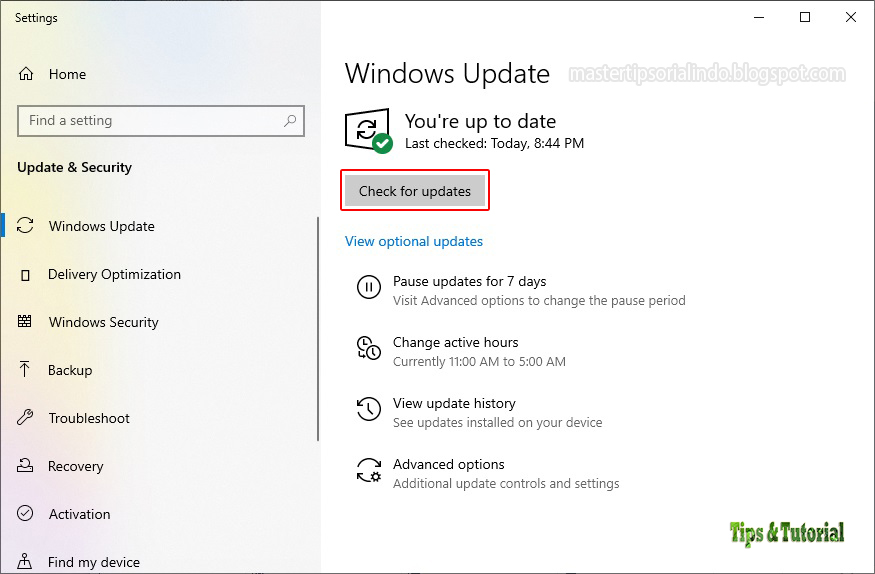875x574 pixels.
Task: Open Advanced options
Action: point(449,464)
